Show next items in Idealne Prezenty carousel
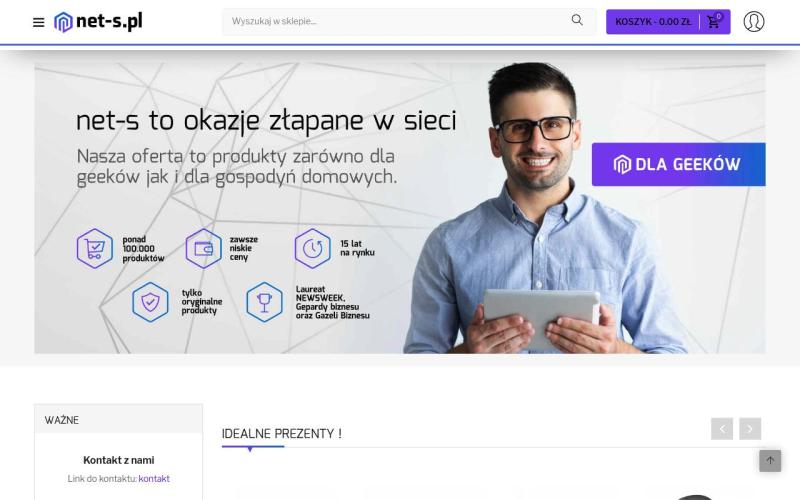This screenshot has height=500, width=800. pyautogui.click(x=750, y=429)
